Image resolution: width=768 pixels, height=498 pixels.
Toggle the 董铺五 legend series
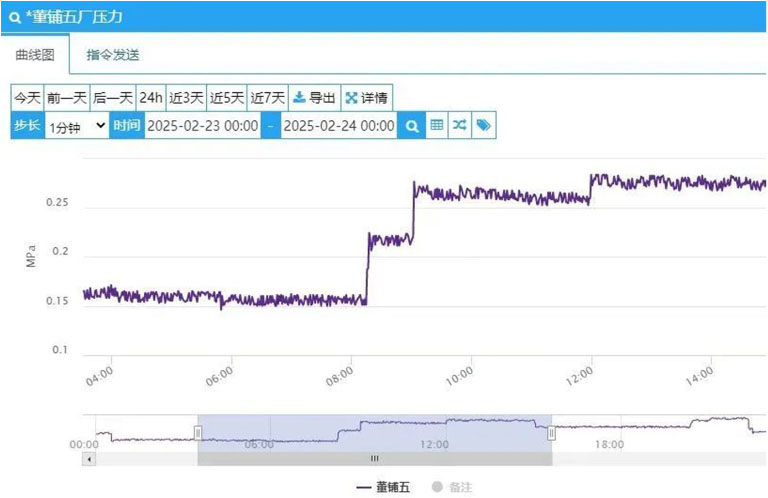[383, 487]
